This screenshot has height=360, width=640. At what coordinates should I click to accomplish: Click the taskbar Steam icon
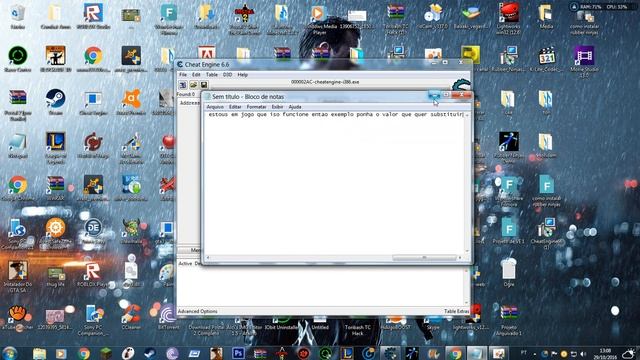150,353
